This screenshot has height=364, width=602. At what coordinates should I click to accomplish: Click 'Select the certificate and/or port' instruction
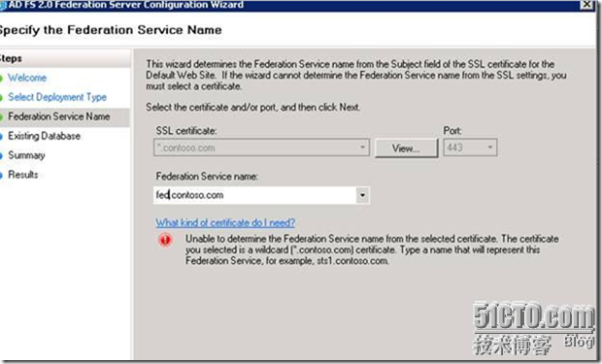click(253, 107)
